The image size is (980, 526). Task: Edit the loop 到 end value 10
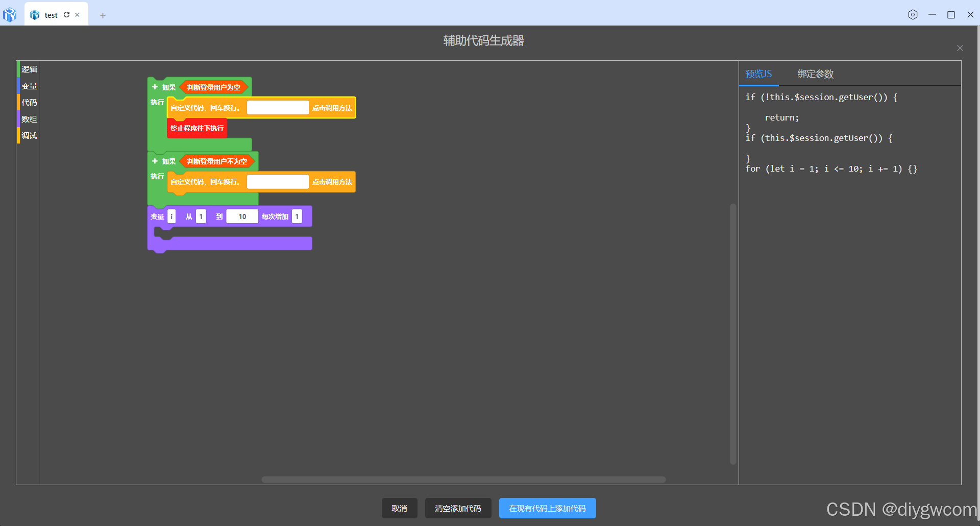pos(242,217)
